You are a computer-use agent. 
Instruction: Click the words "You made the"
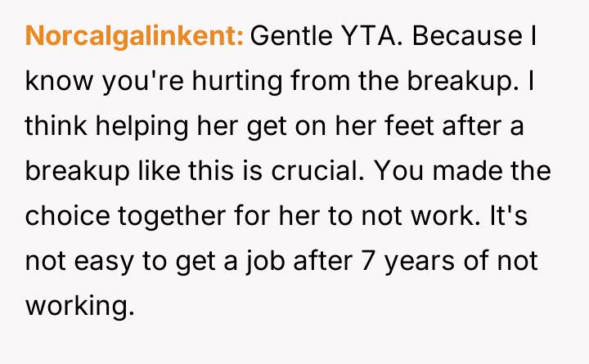(x=463, y=172)
